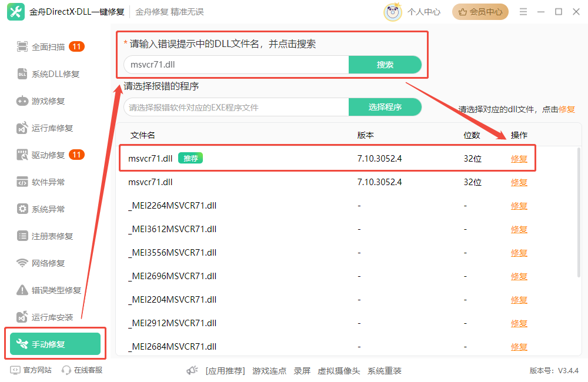Click the system error (系统异常) gear icon

pos(22,209)
